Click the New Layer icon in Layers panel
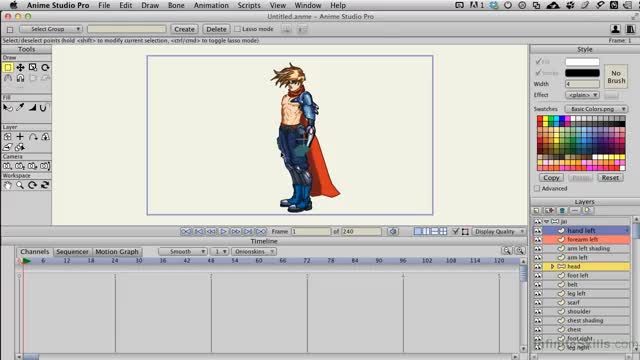This screenshot has width=640, height=360. (537, 211)
